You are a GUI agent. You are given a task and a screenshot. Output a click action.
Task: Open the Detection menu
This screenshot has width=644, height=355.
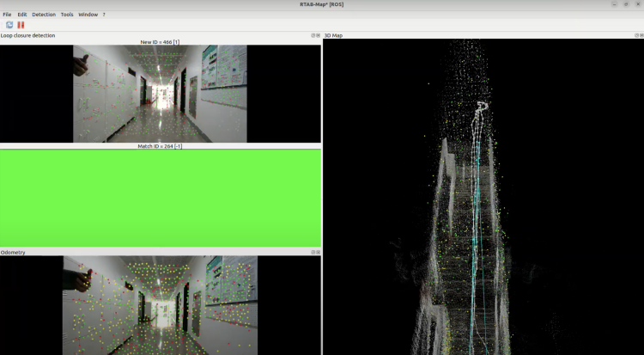(43, 15)
